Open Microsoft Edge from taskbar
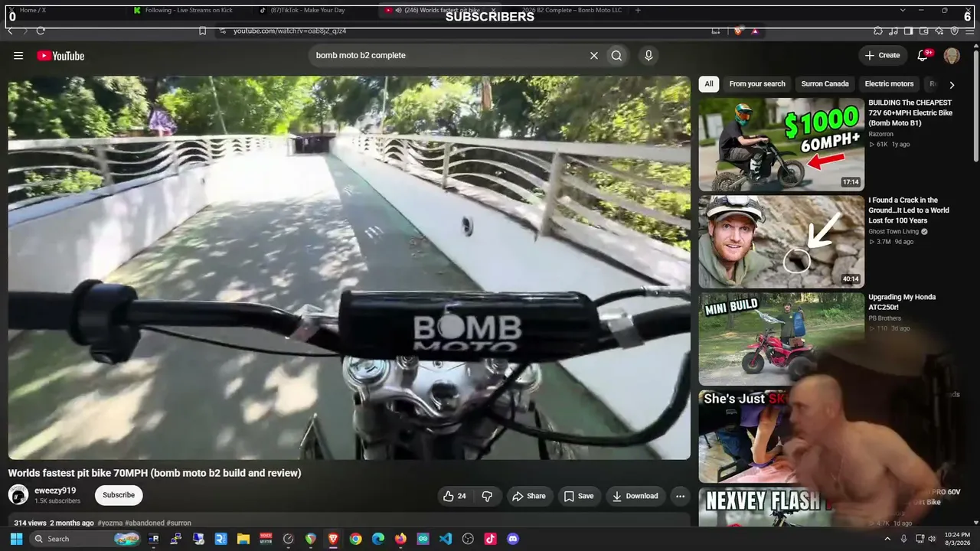Viewport: 980px width, 551px height. click(x=378, y=539)
